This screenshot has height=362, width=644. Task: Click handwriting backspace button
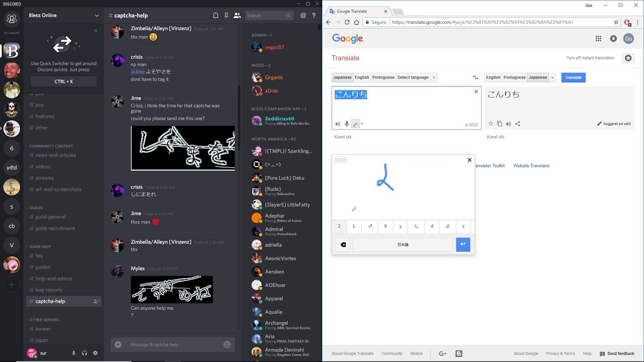pyautogui.click(x=343, y=245)
